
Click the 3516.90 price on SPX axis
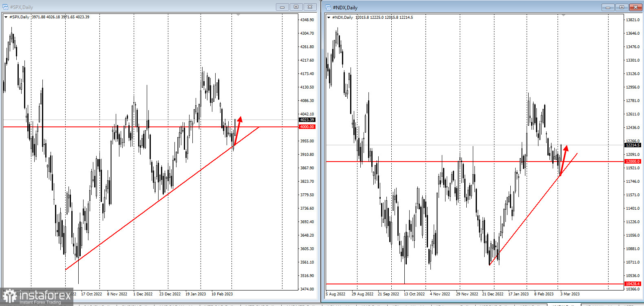pos(307,276)
